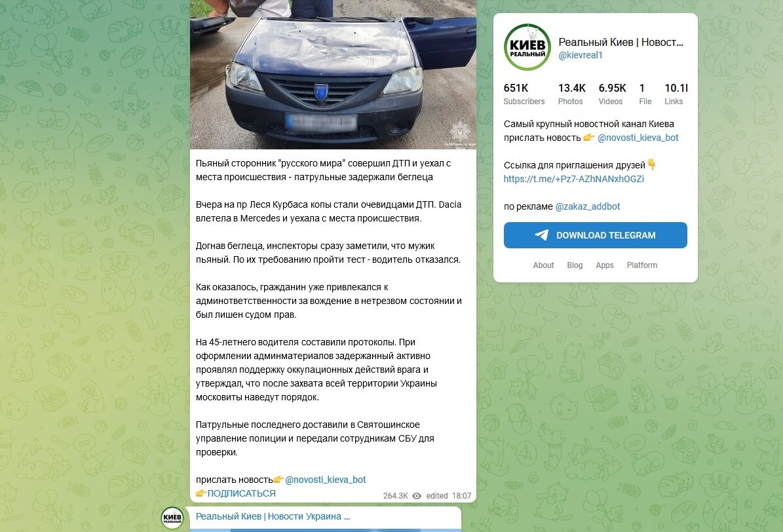
Task: Open the Blog footer link
Action: click(x=575, y=265)
